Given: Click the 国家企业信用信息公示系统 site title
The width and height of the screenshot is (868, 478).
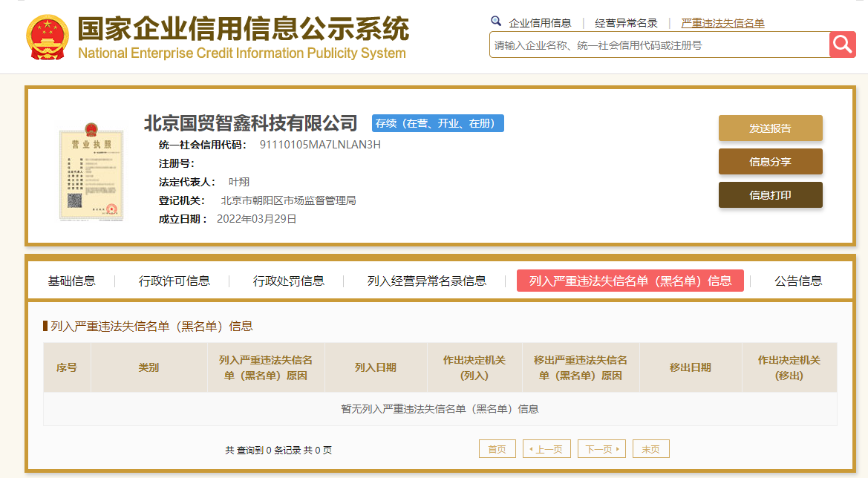Looking at the screenshot, I should tap(243, 29).
